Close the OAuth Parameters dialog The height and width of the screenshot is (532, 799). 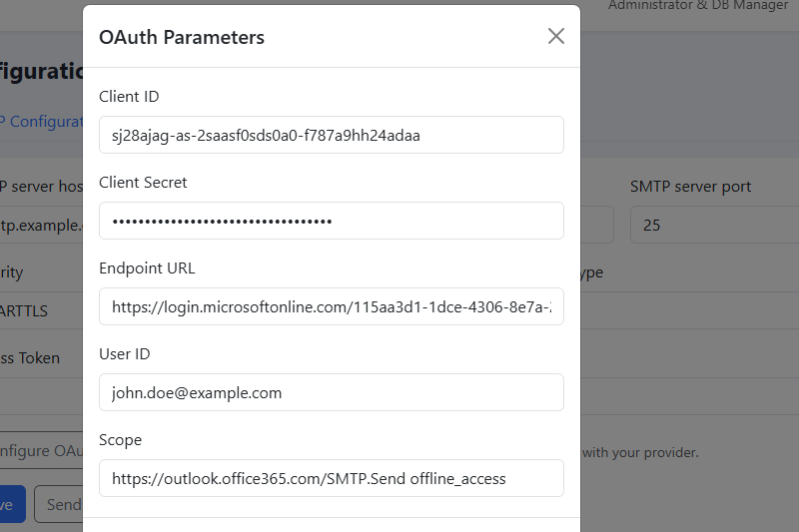[556, 36]
